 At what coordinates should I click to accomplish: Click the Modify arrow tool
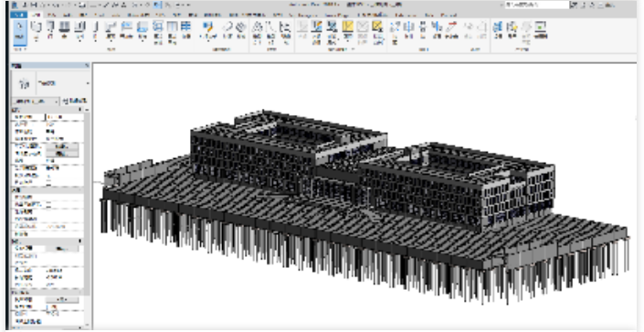coord(19,31)
